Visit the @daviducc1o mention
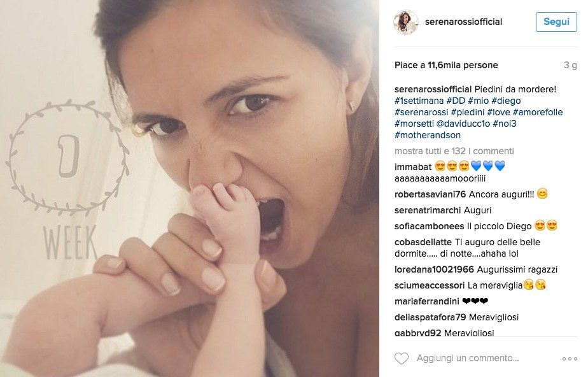This screenshot has height=377, width=588. (x=463, y=124)
